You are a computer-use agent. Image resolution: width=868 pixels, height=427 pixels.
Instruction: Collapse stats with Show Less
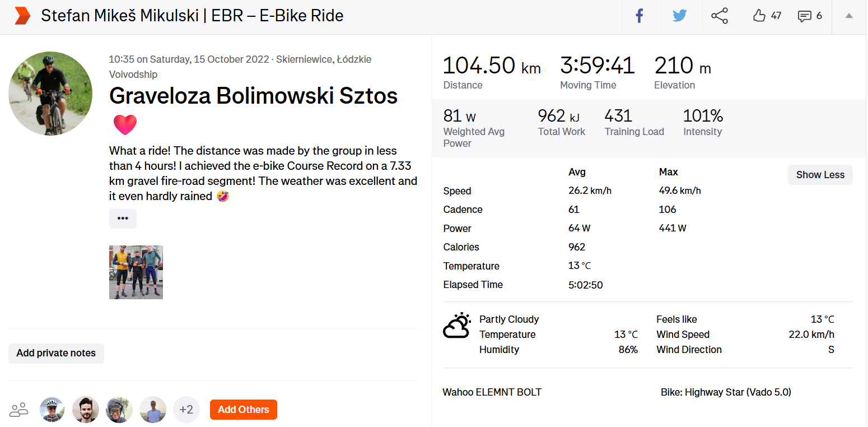[820, 175]
